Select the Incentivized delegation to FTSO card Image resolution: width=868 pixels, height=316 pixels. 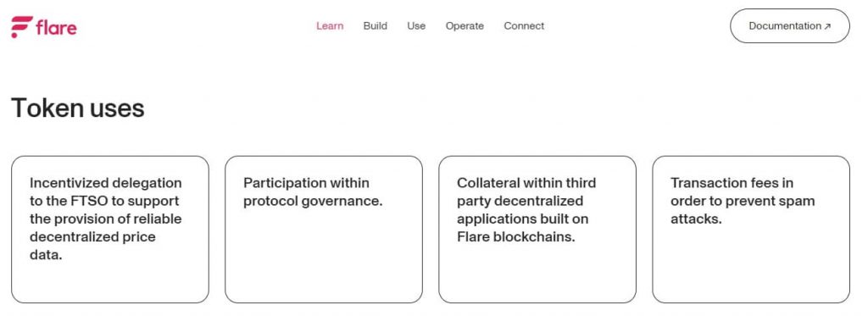click(x=110, y=230)
